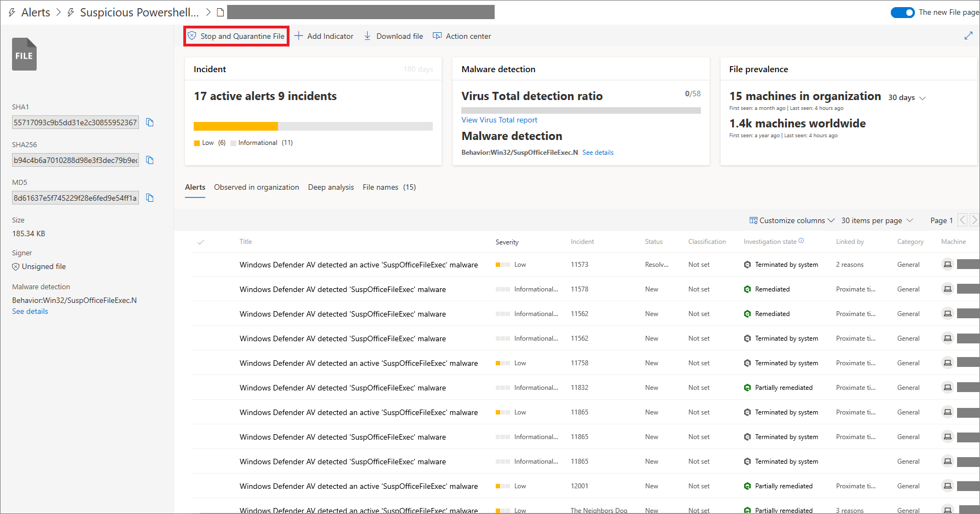Expand the Customize columns menu
This screenshot has width=980, height=514.
point(792,220)
